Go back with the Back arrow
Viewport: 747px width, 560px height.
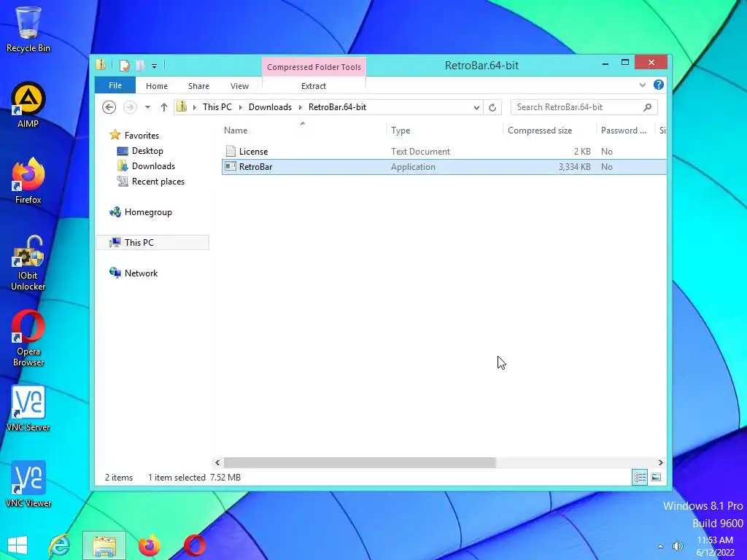tap(109, 107)
